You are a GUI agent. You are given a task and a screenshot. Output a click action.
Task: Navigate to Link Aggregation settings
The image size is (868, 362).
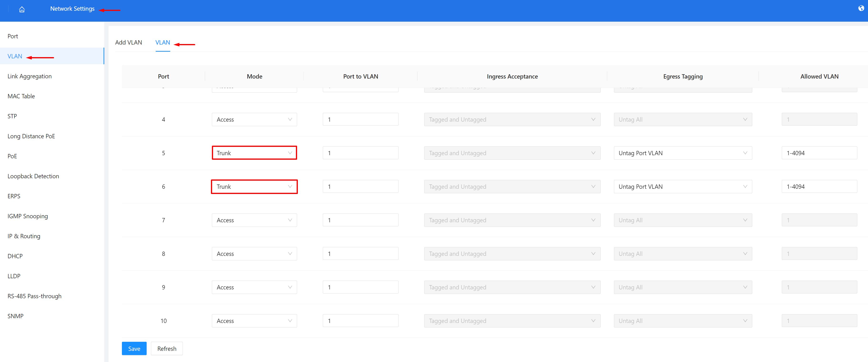point(30,76)
